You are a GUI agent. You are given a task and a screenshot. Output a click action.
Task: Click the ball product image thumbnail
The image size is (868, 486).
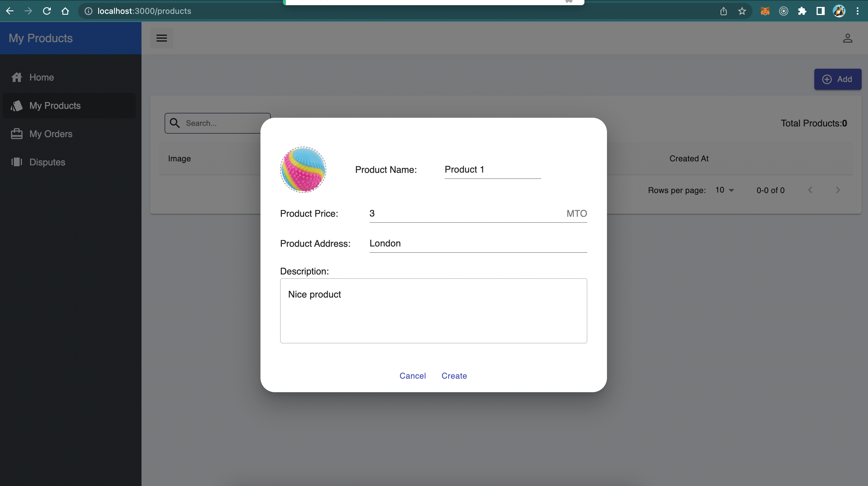[x=303, y=169]
